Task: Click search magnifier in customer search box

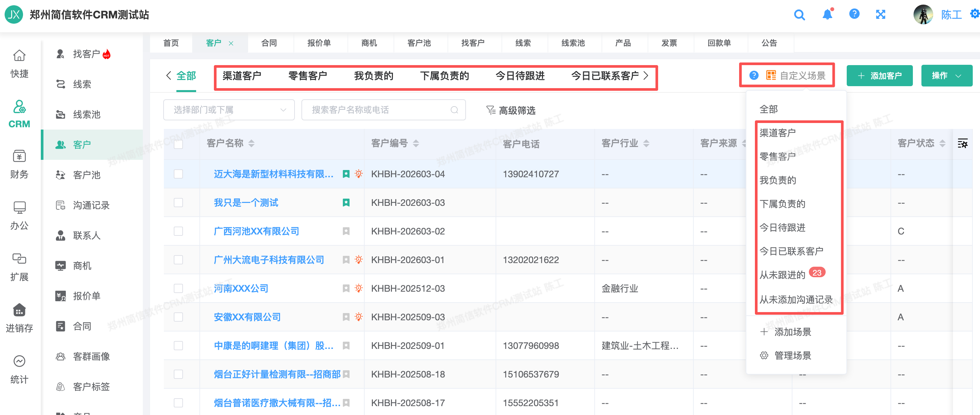Action: [454, 110]
